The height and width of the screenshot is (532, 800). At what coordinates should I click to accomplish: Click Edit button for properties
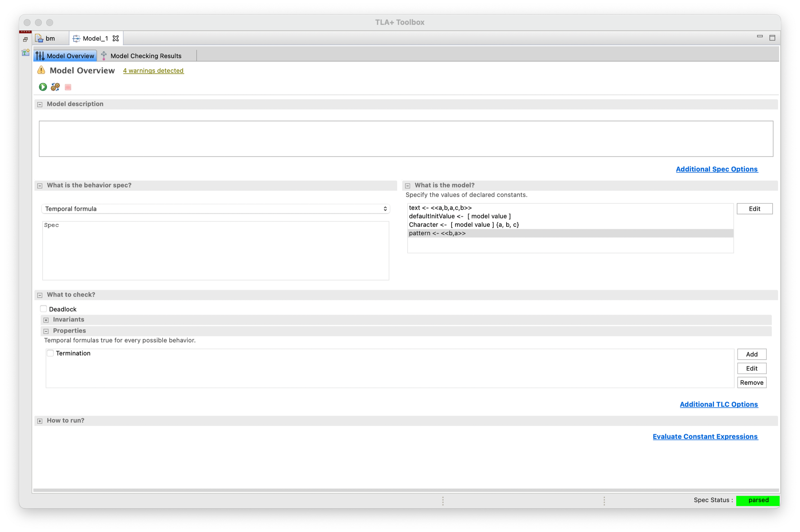tap(752, 368)
